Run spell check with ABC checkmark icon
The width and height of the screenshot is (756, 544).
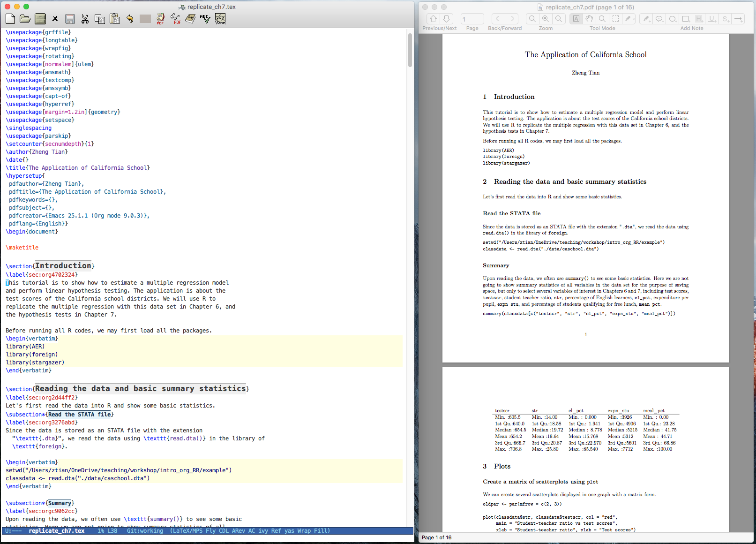click(x=205, y=19)
